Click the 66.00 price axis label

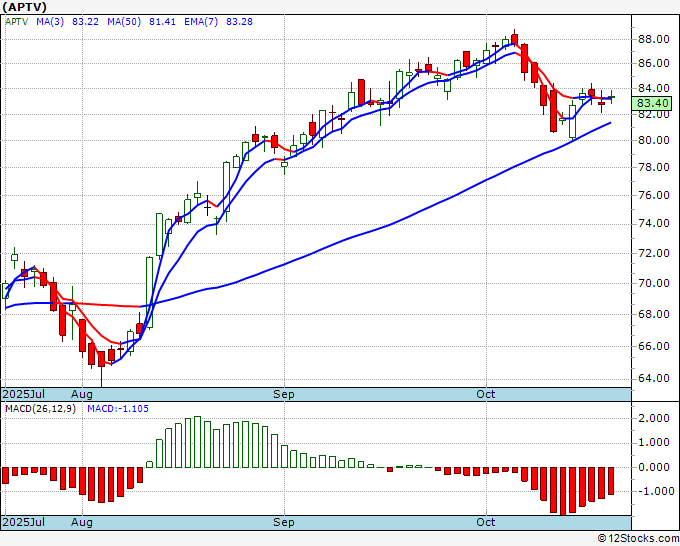(x=653, y=346)
